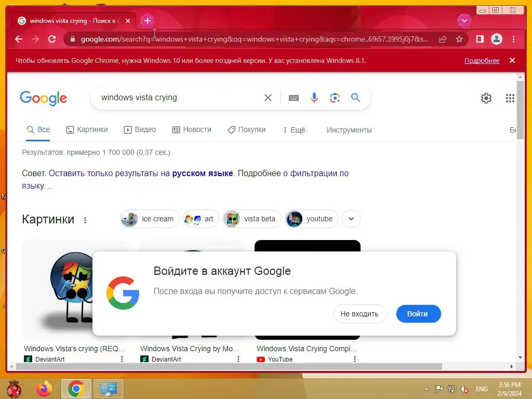The height and width of the screenshot is (399, 532).
Task: Switch to the Покупки tab
Action: pos(247,129)
